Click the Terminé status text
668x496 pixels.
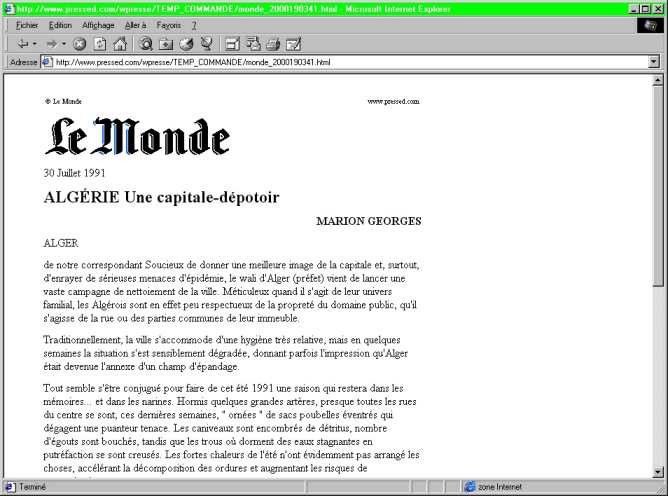32,487
